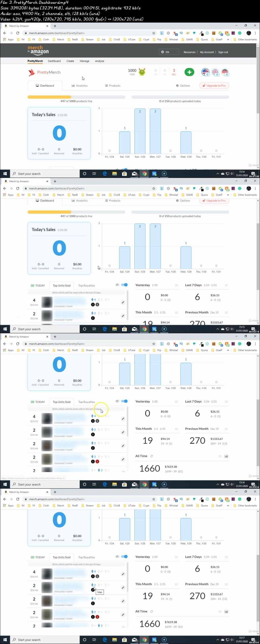The width and height of the screenshot is (260, 644).
Task: Open the All Time chart icon, bottom frame
Action: coord(226,612)
